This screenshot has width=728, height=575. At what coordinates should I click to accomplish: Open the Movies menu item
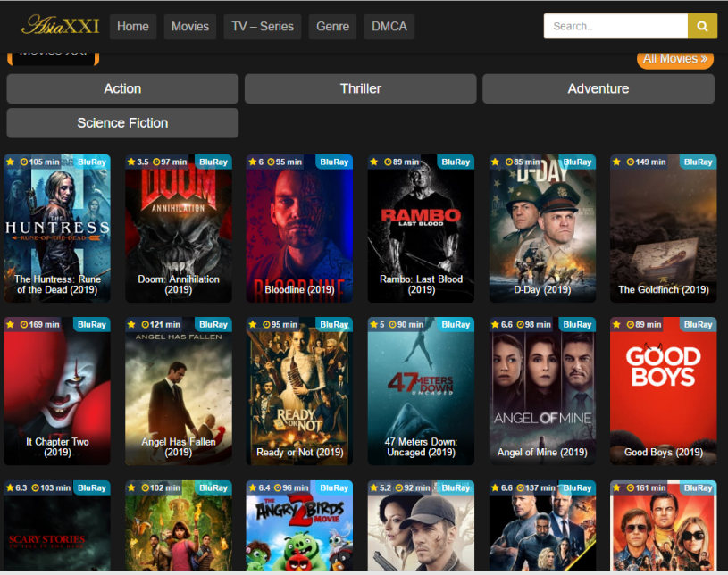(189, 27)
